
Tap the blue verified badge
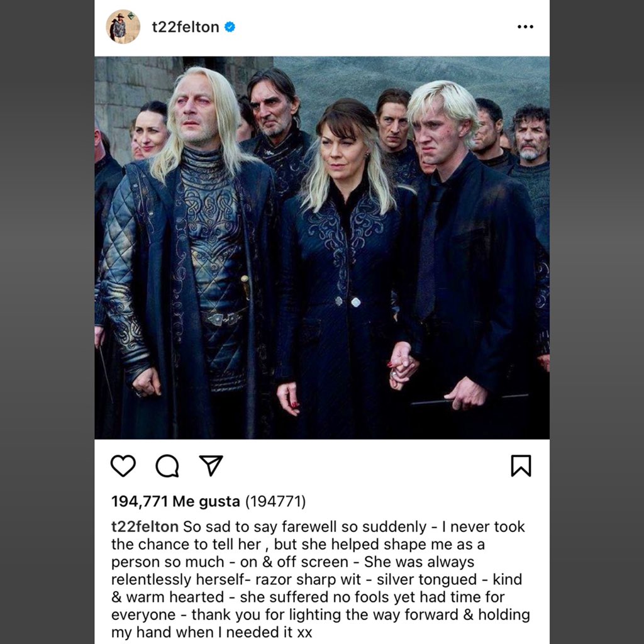click(230, 27)
